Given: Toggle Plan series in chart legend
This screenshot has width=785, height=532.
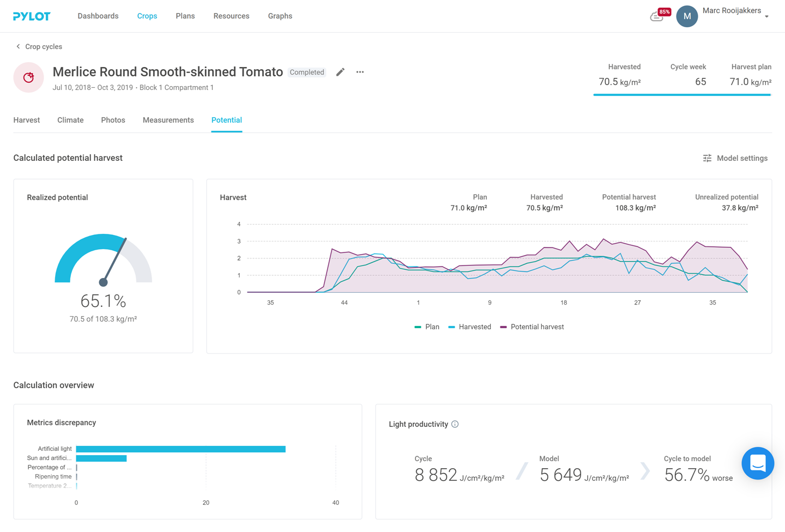Looking at the screenshot, I should pyautogui.click(x=427, y=327).
